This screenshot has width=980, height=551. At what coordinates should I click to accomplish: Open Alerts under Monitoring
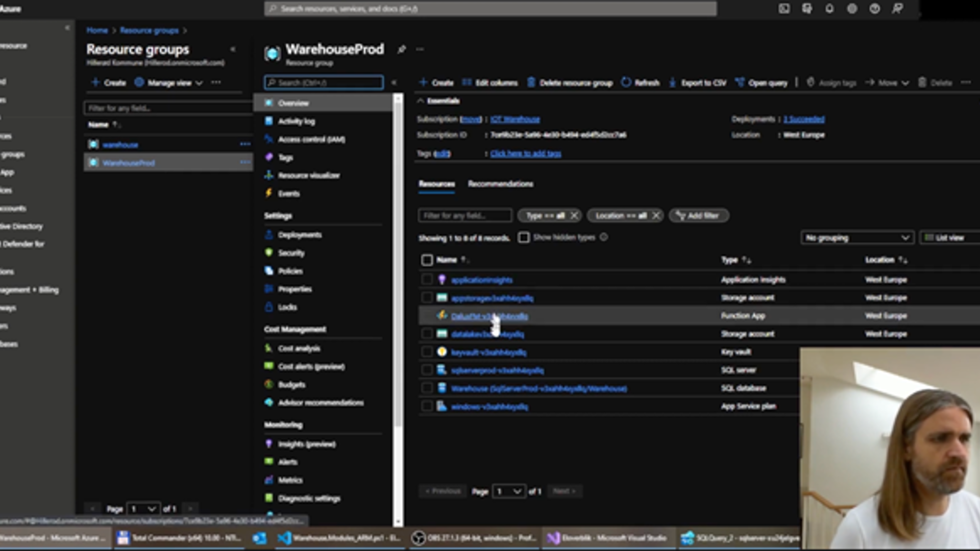point(287,462)
